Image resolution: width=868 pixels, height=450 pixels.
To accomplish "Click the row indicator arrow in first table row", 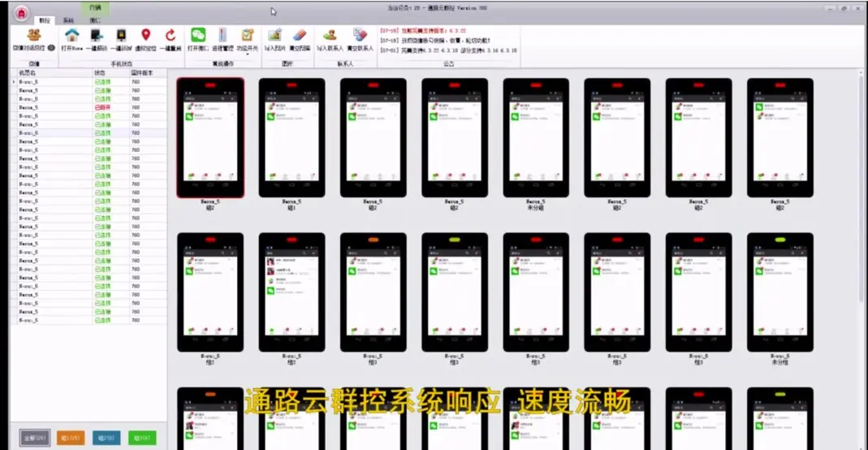I will [x=14, y=82].
